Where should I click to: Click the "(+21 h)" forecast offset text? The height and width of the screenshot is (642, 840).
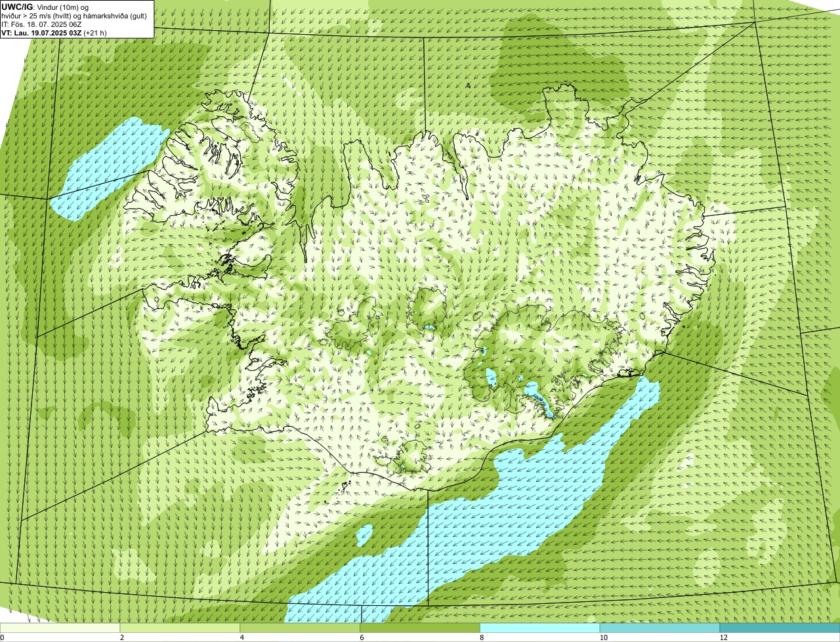click(95, 33)
